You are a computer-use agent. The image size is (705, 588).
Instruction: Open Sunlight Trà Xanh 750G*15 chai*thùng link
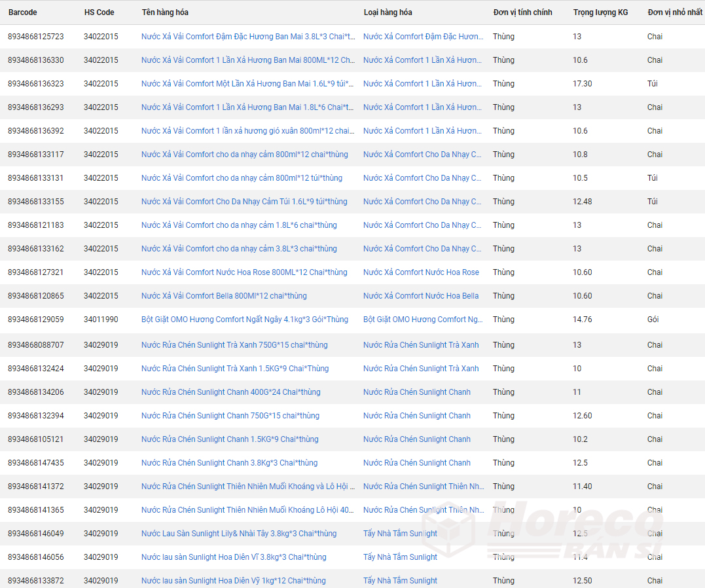click(234, 344)
